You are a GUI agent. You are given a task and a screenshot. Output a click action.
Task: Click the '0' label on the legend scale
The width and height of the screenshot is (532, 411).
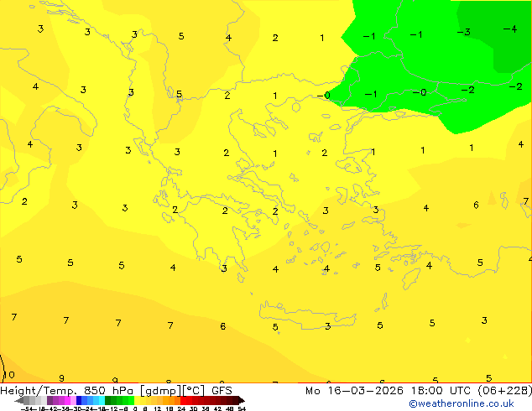click(x=135, y=408)
